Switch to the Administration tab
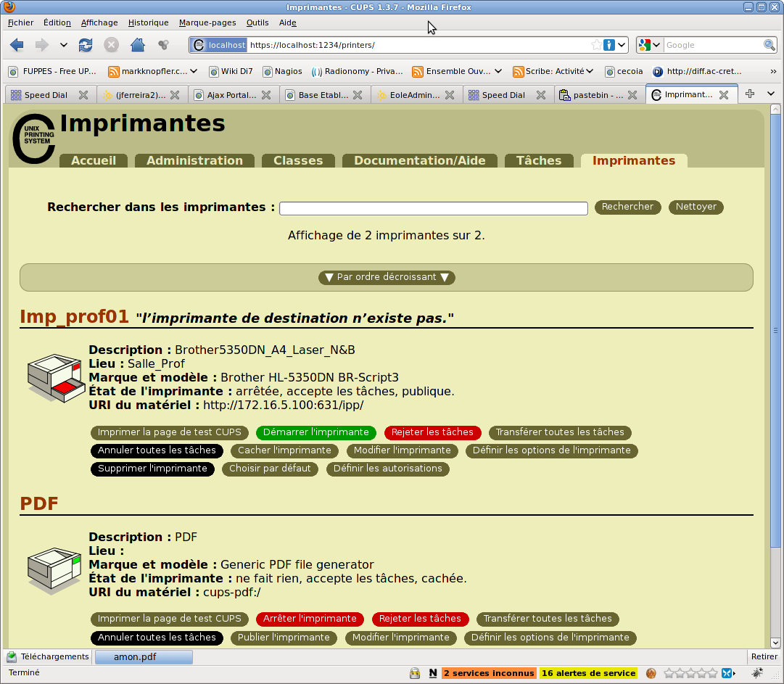This screenshot has height=684, width=784. tap(194, 161)
